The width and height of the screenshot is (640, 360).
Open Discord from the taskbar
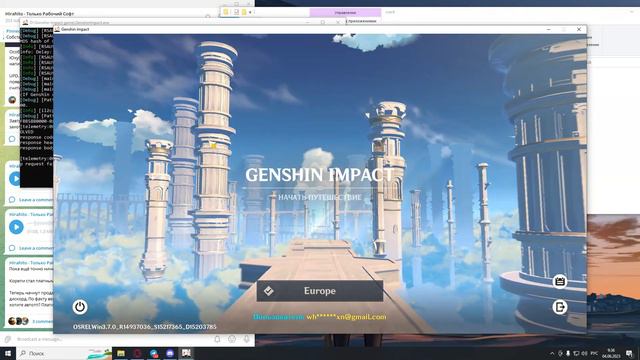tap(170, 353)
